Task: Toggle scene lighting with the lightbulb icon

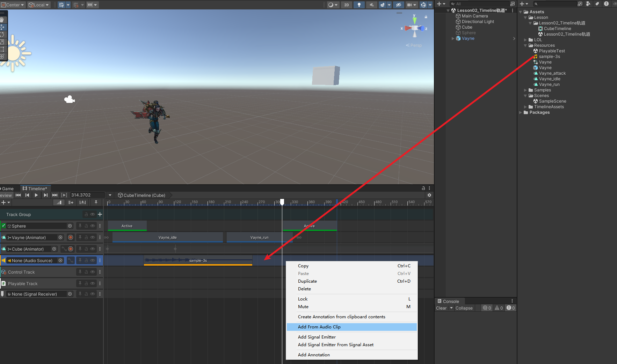Action: pyautogui.click(x=359, y=5)
